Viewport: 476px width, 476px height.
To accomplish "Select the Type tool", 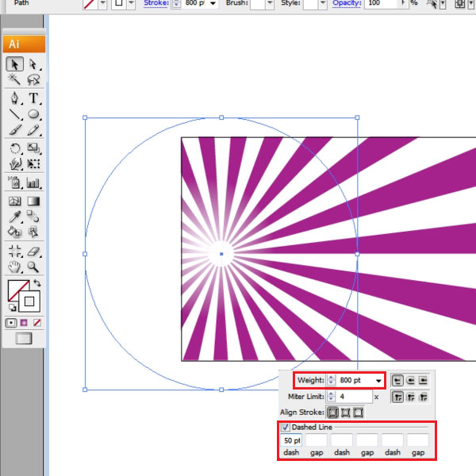I will tap(33, 98).
